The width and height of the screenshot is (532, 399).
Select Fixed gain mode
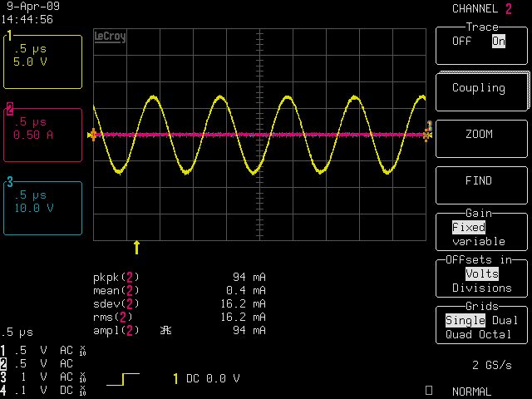[469, 227]
